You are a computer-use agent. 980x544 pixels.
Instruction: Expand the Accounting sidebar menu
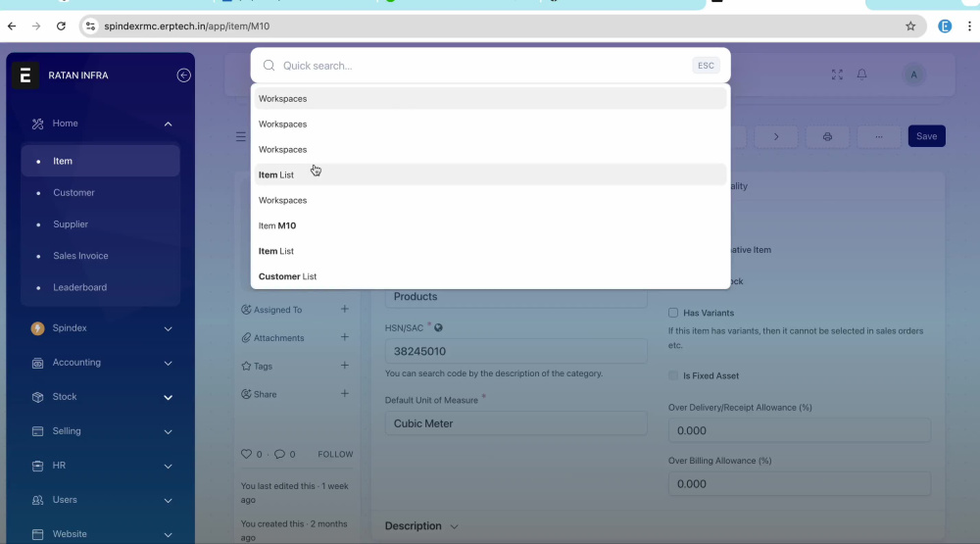(x=169, y=363)
